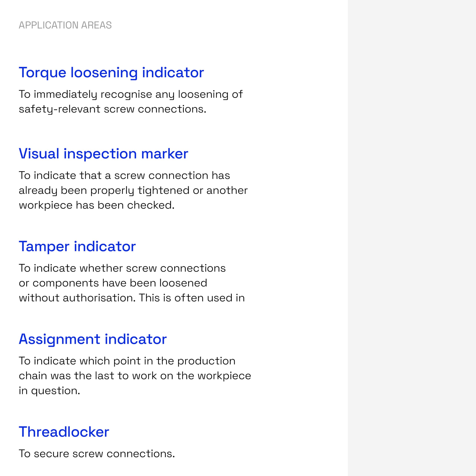476x476 pixels.
Task: Click the text 'To secure screw connections.'
Action: (x=97, y=454)
